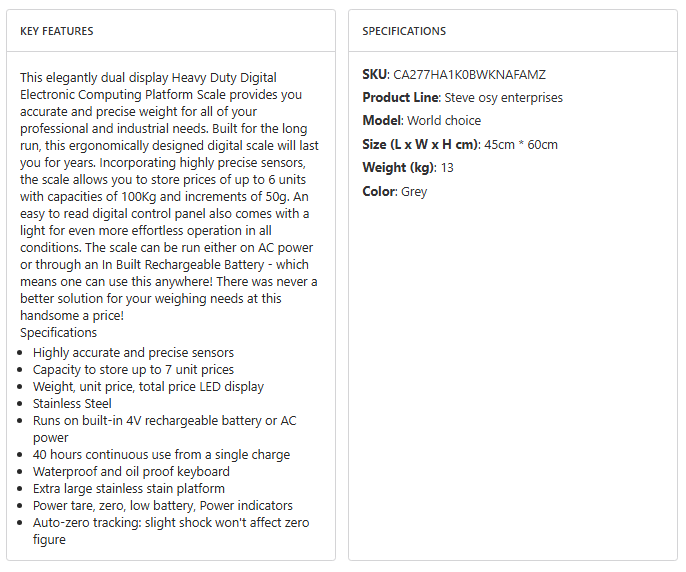Click the 'Stainless Steel' bullet item

click(72, 404)
